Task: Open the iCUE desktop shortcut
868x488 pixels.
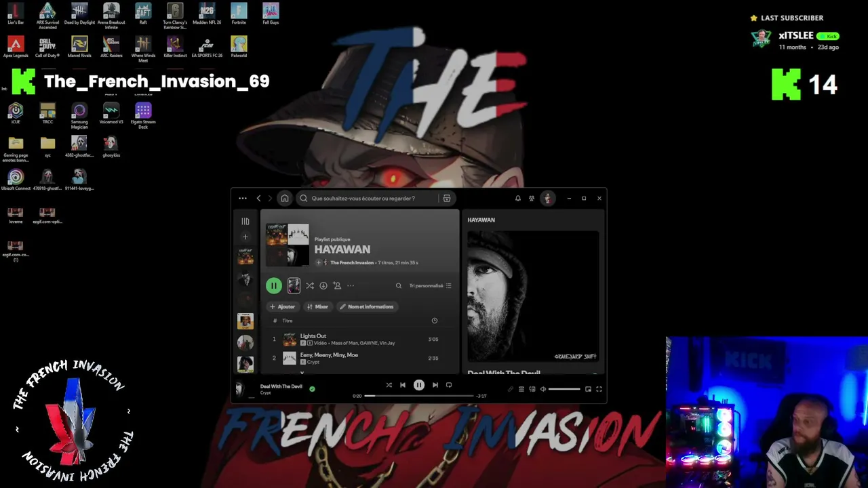Action: pyautogui.click(x=16, y=113)
